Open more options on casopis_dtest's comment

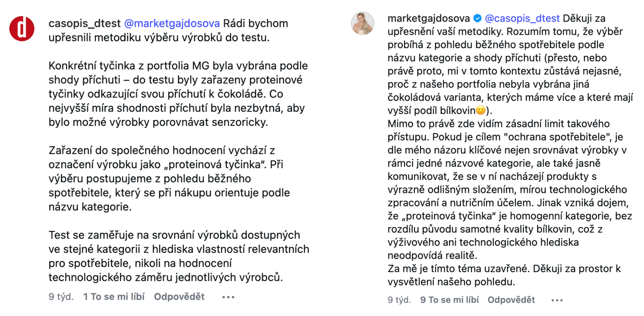coord(228,297)
